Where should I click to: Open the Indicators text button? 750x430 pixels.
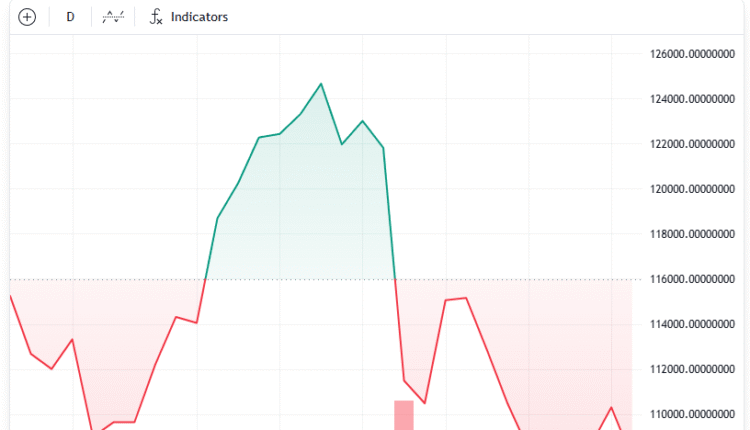199,17
